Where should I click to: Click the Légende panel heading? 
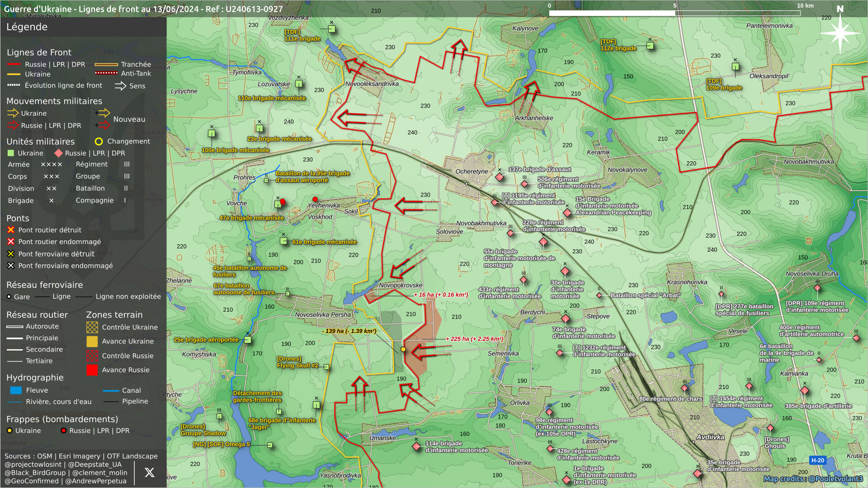click(27, 27)
